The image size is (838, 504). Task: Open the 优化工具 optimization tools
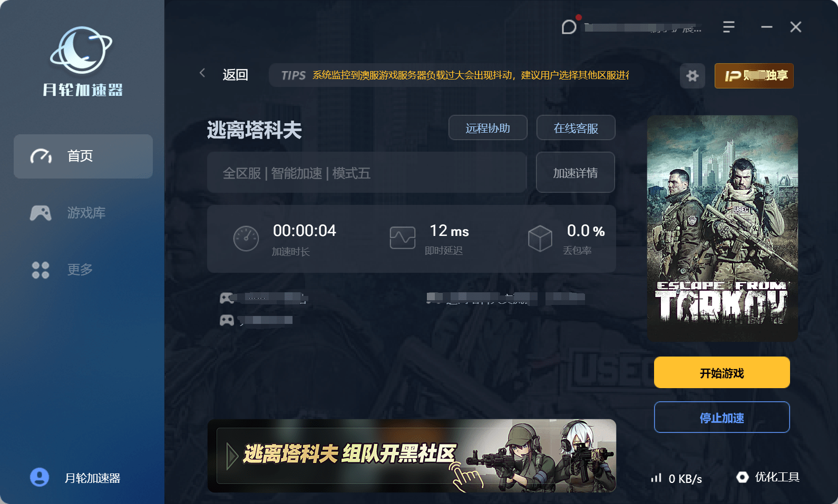769,477
